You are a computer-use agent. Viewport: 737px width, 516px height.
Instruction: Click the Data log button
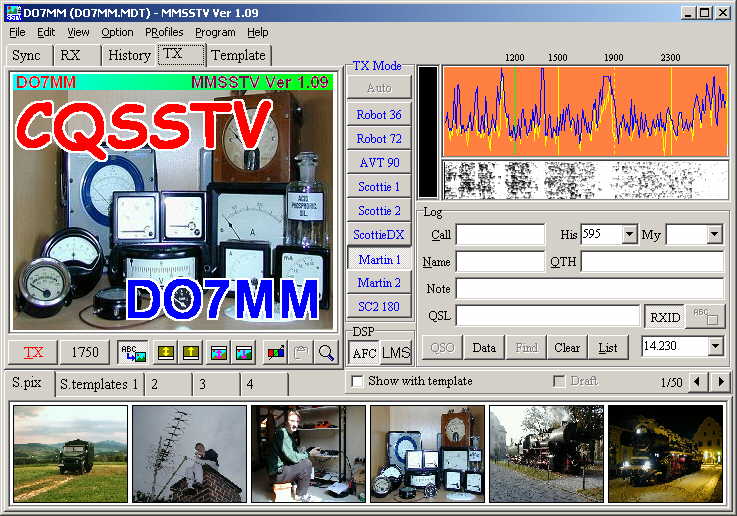484,348
